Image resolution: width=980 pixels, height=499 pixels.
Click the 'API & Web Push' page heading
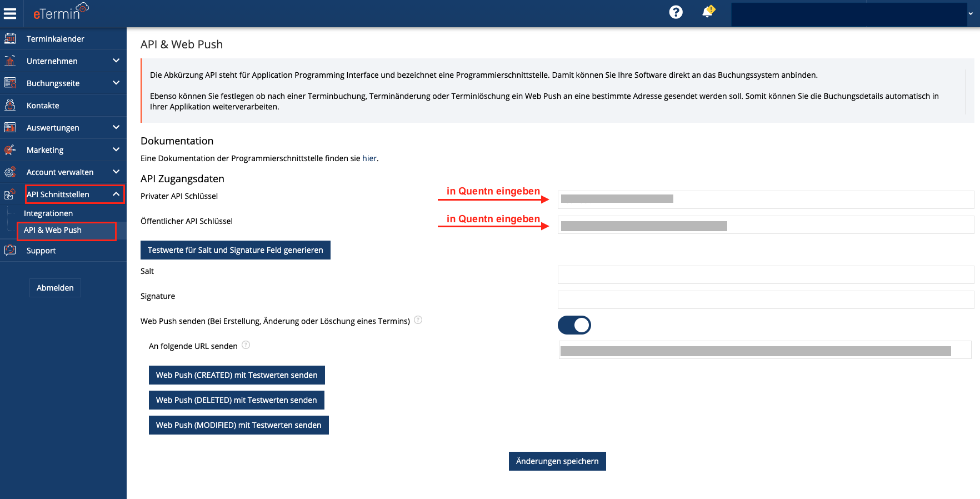click(x=182, y=44)
